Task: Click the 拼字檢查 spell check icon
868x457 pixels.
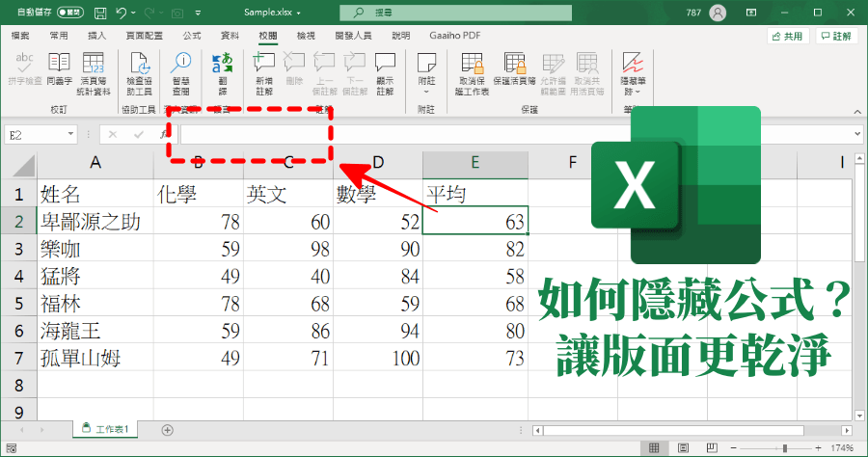Action: click(x=24, y=62)
